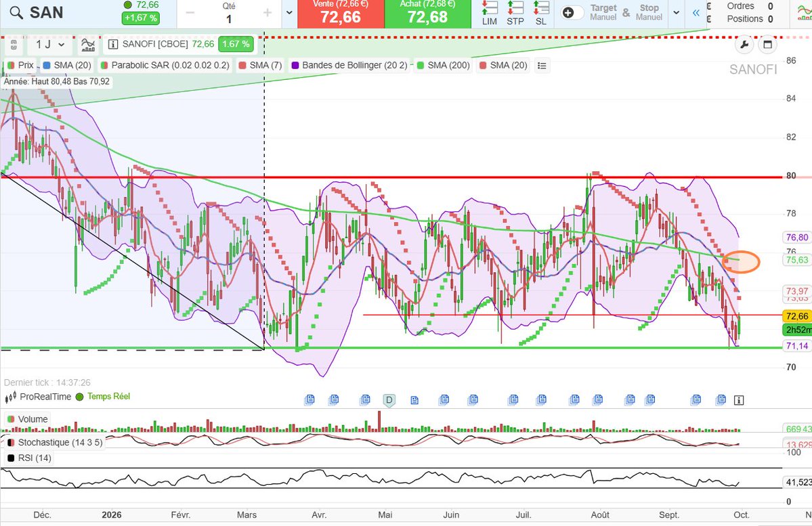This screenshot has width=812, height=526.
Task: Click the 1.67 % badge in chart header
Action: [236, 44]
